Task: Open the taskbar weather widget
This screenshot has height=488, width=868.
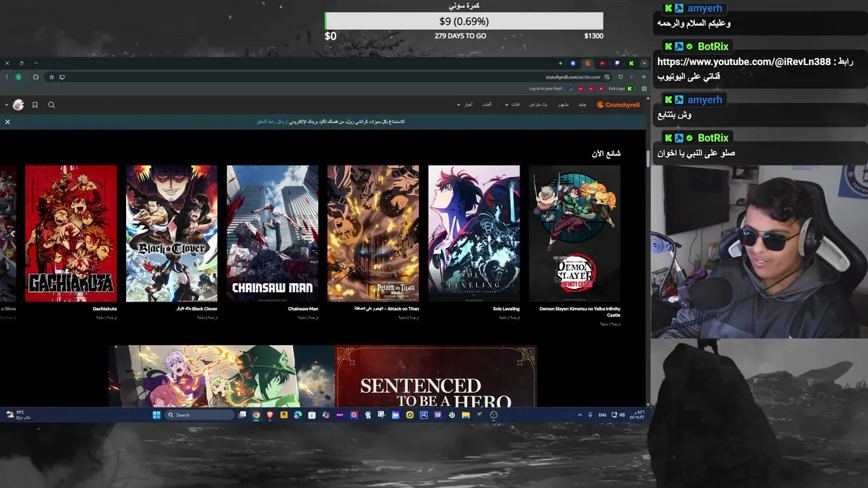Action: coord(18,415)
